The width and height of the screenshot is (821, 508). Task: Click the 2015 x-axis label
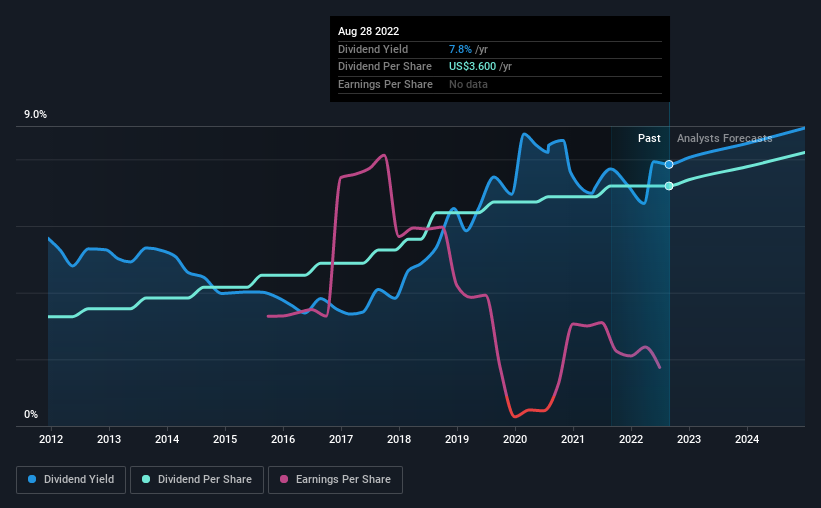coord(225,439)
